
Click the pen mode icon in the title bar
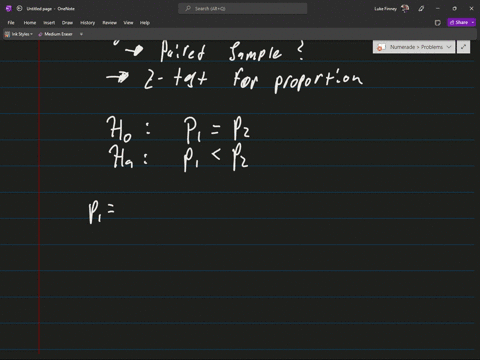coord(421,9)
